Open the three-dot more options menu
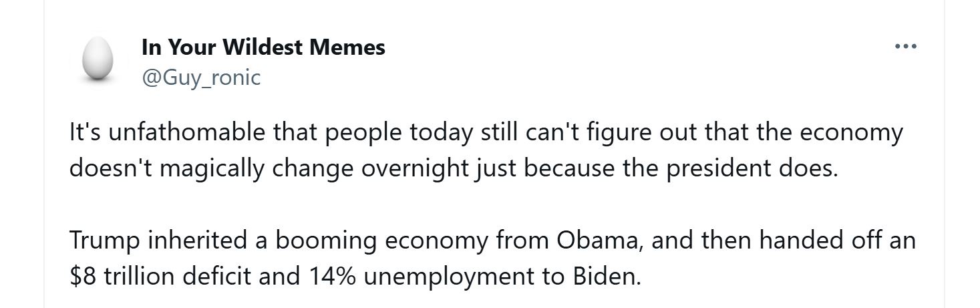 coord(905,47)
